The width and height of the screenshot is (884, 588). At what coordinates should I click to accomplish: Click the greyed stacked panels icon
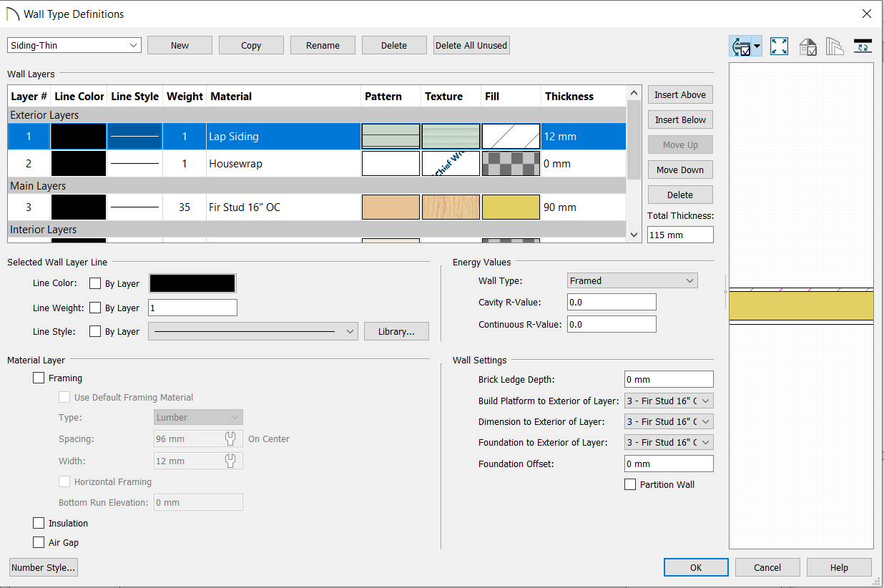[x=835, y=46]
